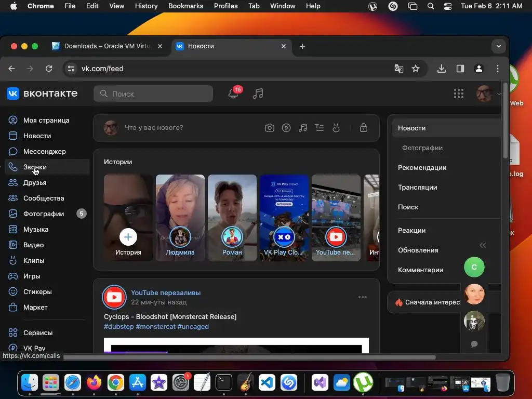Viewport: 532px width, 399px height.
Task: Open the article text icon in post box
Action: pyautogui.click(x=320, y=128)
